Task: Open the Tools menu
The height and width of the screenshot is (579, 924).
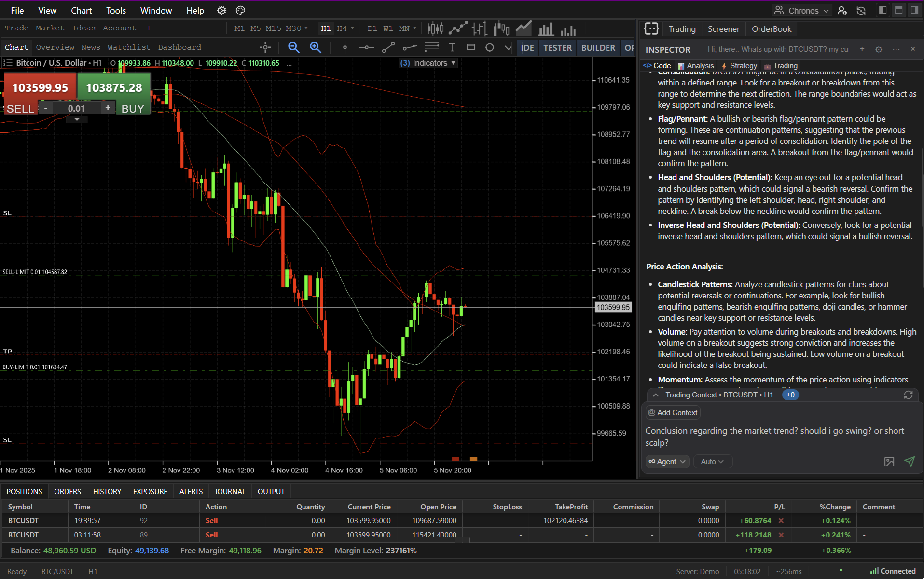Action: [x=116, y=10]
